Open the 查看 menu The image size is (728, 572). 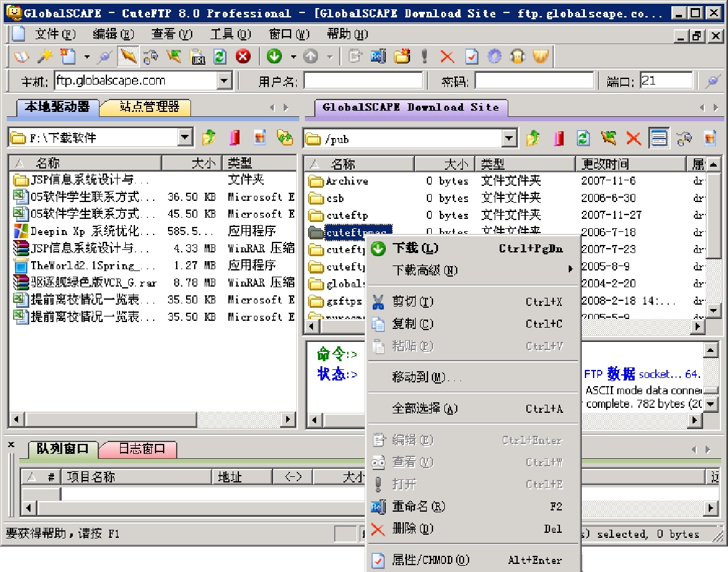(171, 34)
